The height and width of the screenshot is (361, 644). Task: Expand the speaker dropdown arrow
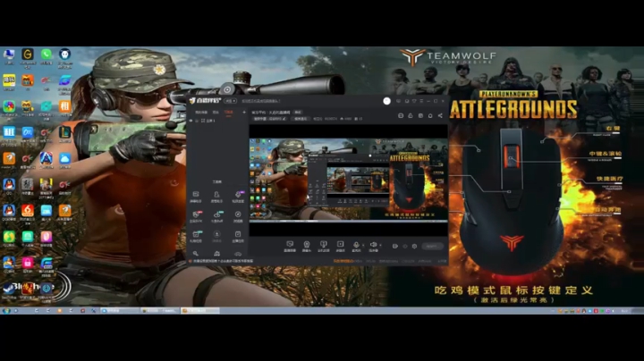tap(380, 246)
